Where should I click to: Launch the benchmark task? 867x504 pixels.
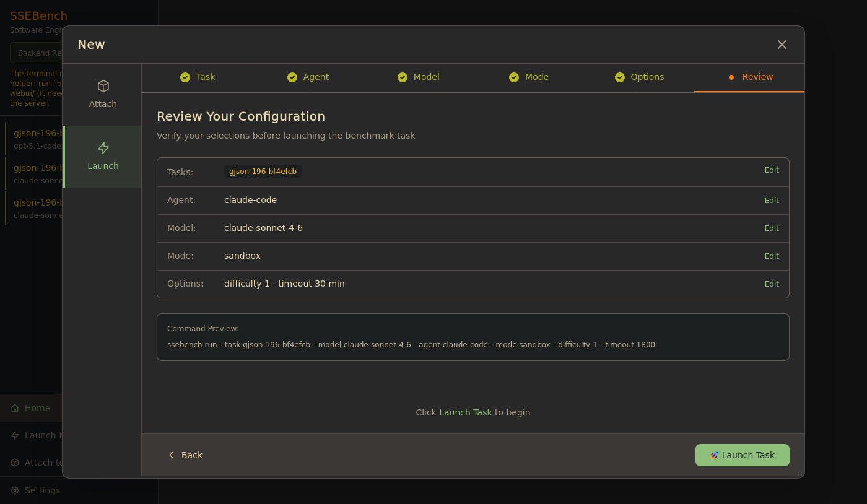click(x=743, y=455)
